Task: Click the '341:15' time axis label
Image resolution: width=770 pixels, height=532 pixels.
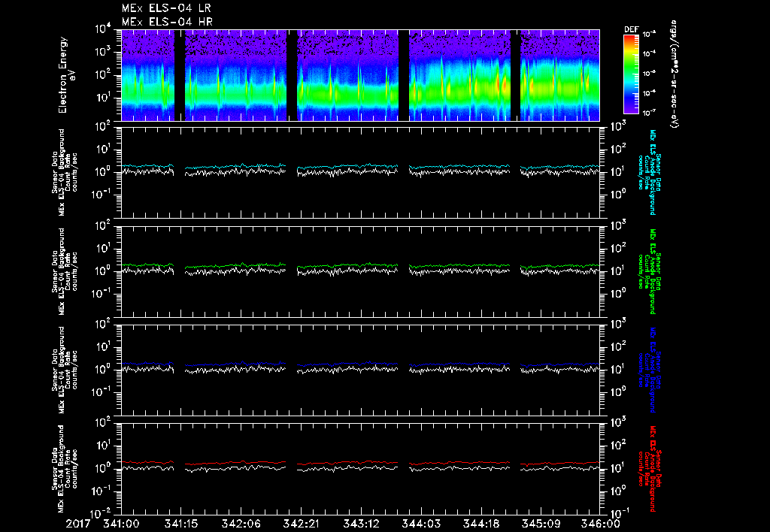Action: pyautogui.click(x=181, y=524)
